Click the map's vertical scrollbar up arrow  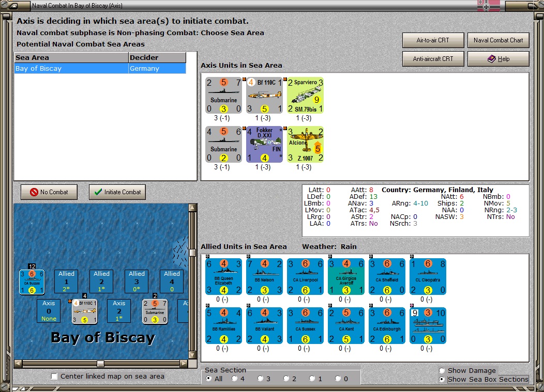point(192,208)
